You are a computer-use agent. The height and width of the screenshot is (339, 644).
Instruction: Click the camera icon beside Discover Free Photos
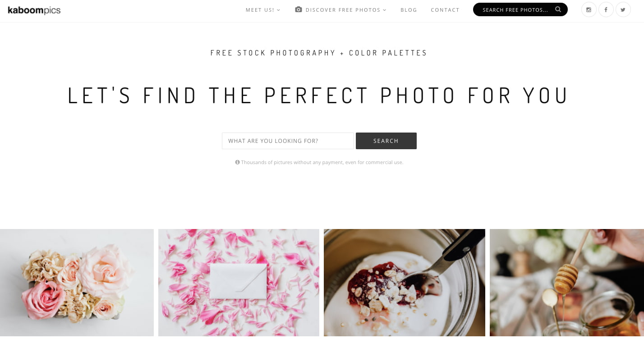(x=299, y=9)
